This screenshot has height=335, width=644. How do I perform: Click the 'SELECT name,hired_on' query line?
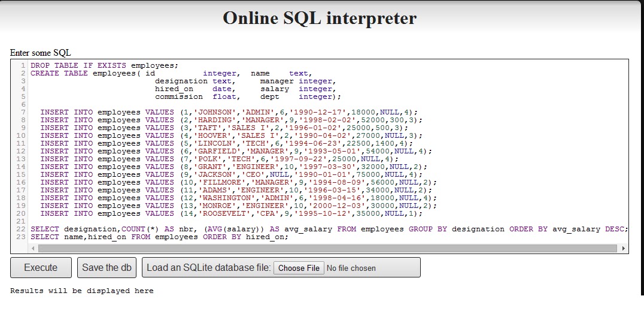159,237
